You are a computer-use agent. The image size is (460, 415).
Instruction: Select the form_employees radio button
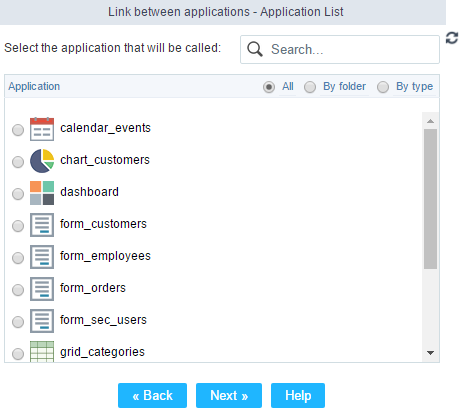click(x=18, y=258)
